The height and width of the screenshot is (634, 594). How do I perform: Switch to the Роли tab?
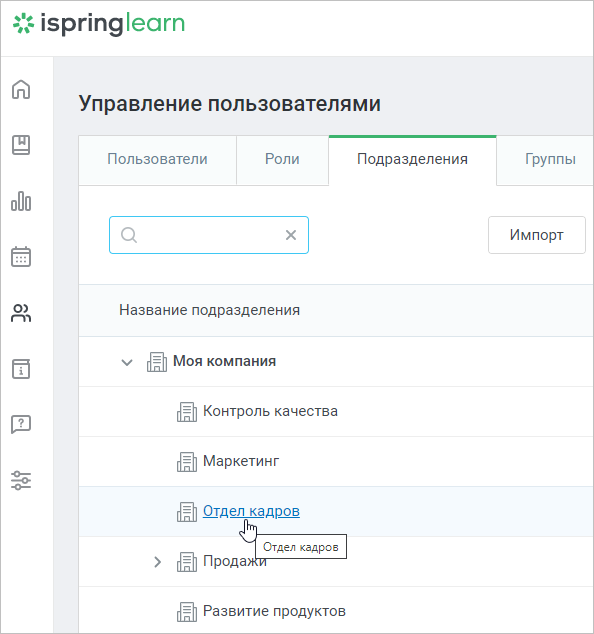point(282,159)
